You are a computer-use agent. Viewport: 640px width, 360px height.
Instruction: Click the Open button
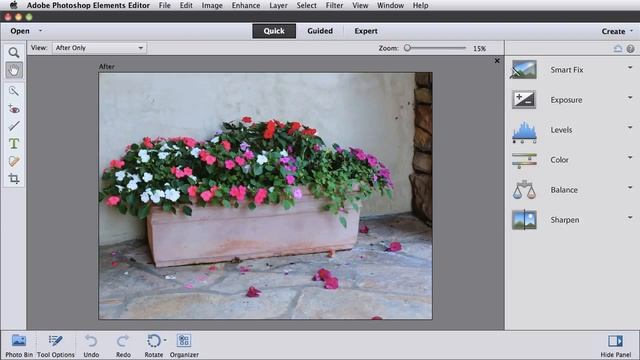click(x=20, y=31)
